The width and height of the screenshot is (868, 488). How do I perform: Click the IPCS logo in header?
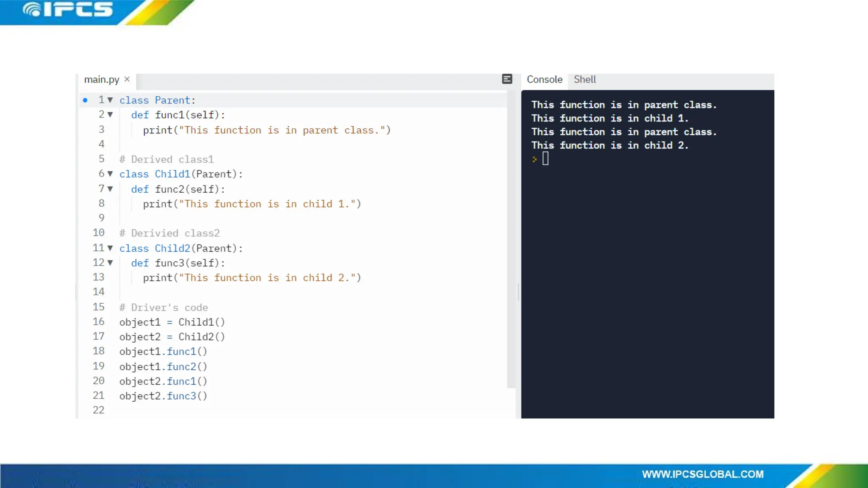(69, 10)
